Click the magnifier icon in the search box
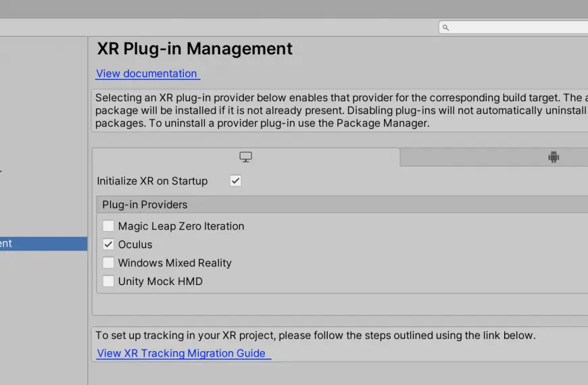Screen dimensions: 588x385 [x=445, y=28]
